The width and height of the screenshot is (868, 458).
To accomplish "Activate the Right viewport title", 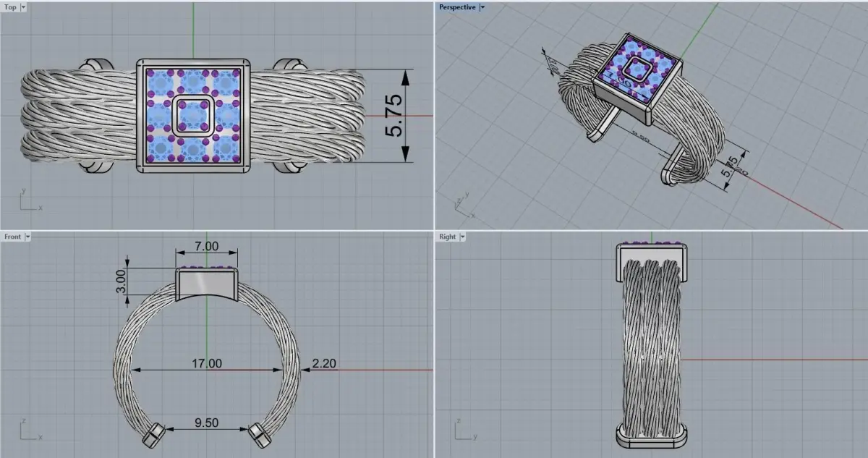I will [x=448, y=237].
